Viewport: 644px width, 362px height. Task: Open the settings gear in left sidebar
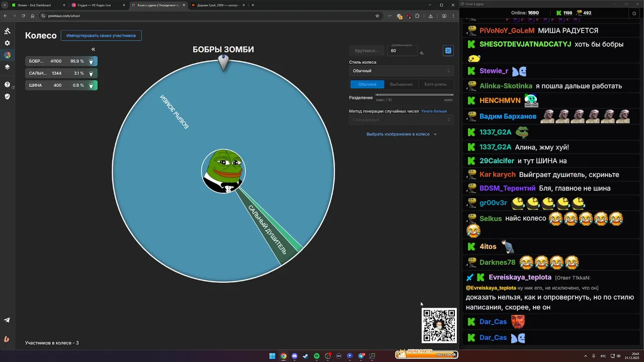tap(7, 43)
